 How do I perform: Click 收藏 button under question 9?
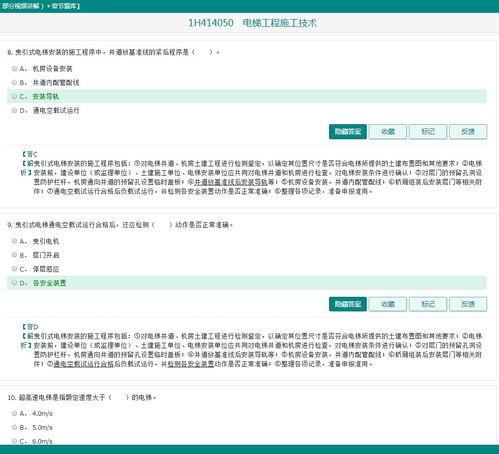388,304
